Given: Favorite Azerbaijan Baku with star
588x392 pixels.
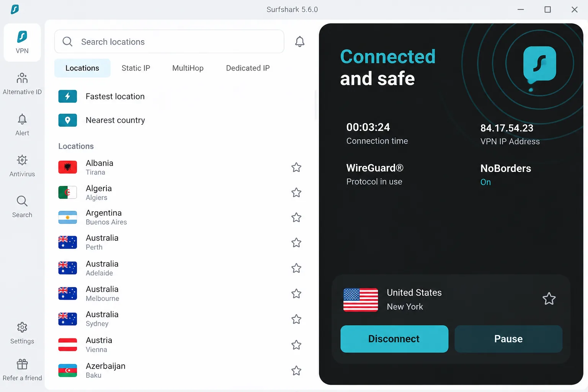Looking at the screenshot, I should click(x=296, y=371).
